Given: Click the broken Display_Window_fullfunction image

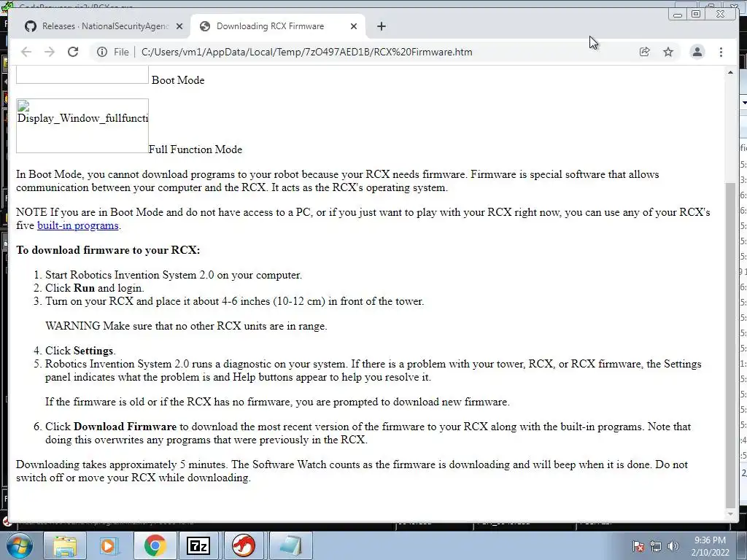Looking at the screenshot, I should coord(82,125).
